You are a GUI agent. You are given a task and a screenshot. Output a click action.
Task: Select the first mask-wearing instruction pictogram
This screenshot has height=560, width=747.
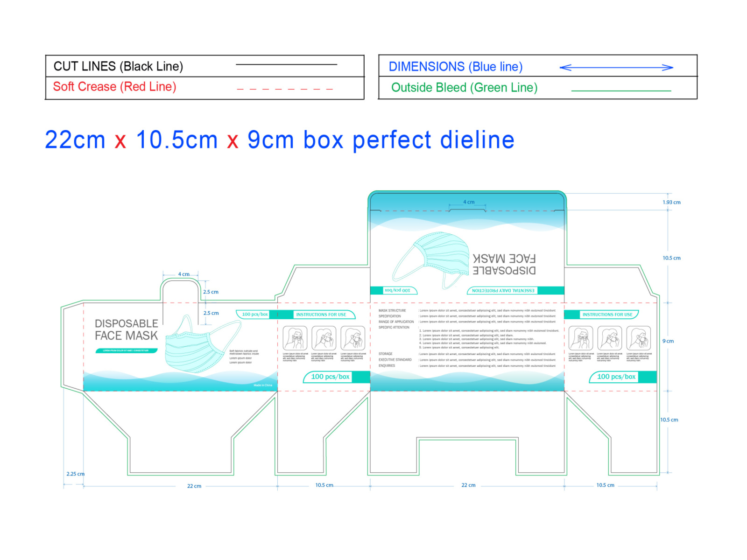(x=296, y=339)
